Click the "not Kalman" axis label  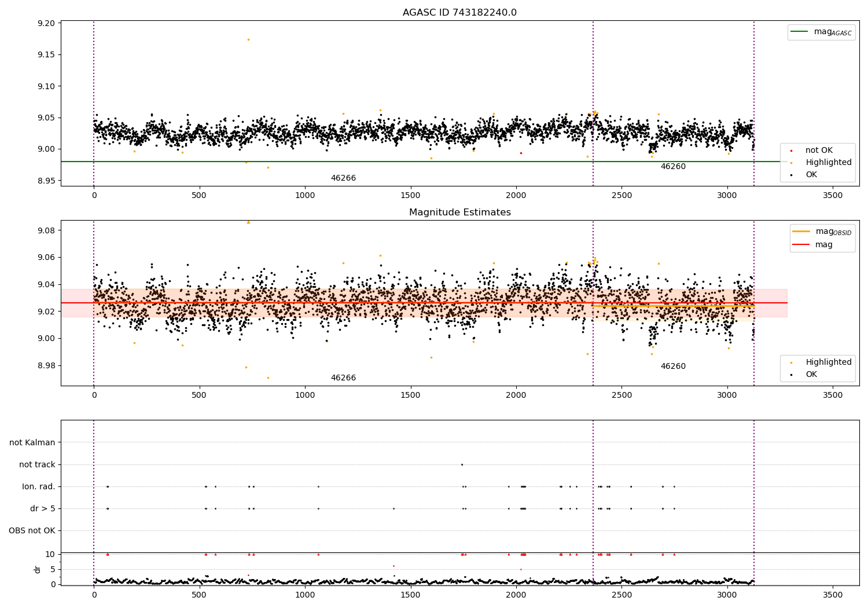(32, 443)
